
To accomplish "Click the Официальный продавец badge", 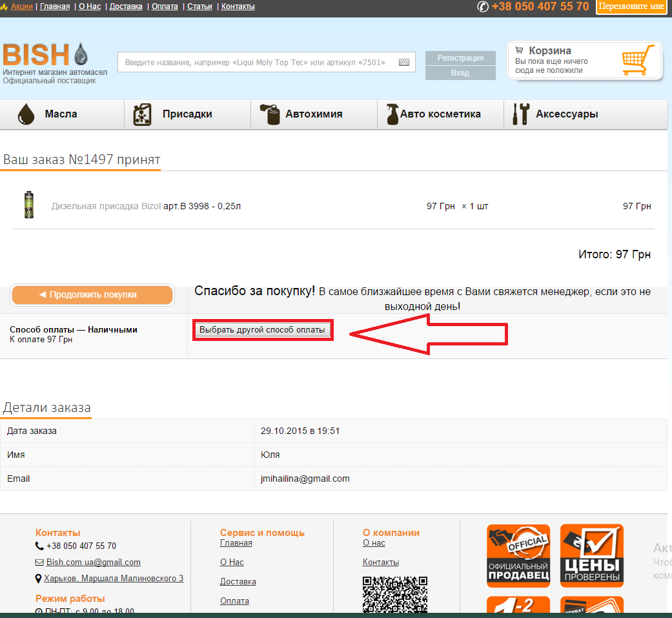I will pos(518,555).
